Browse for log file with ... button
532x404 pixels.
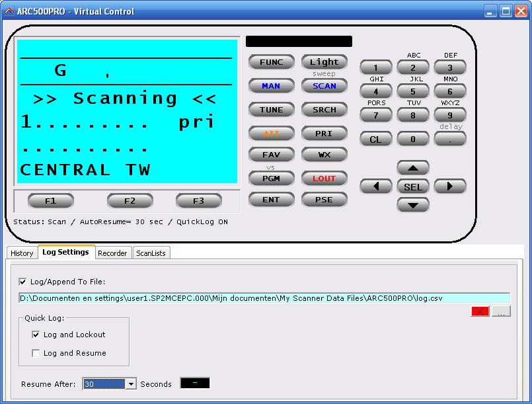(x=501, y=311)
